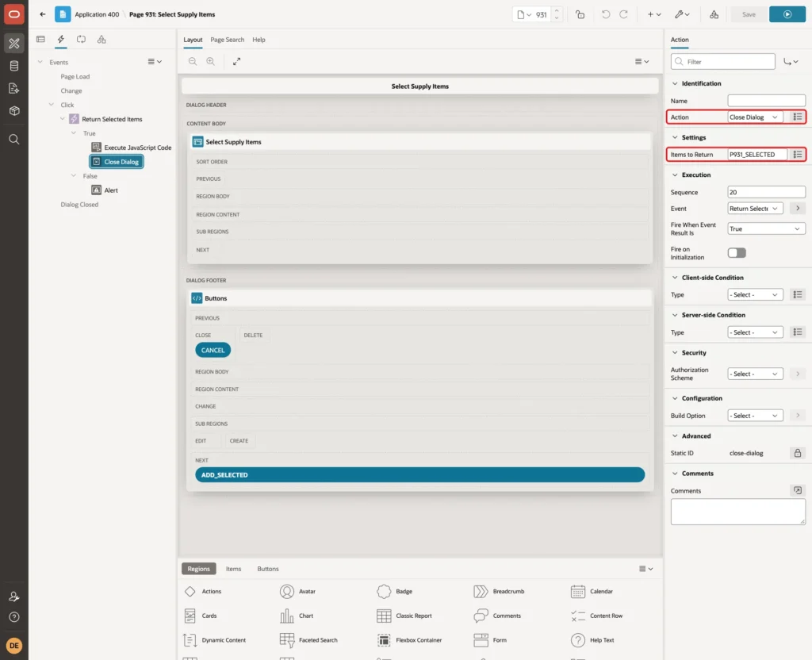Open list of values icon for Action
Viewport: 812px width, 660px height.
click(798, 117)
